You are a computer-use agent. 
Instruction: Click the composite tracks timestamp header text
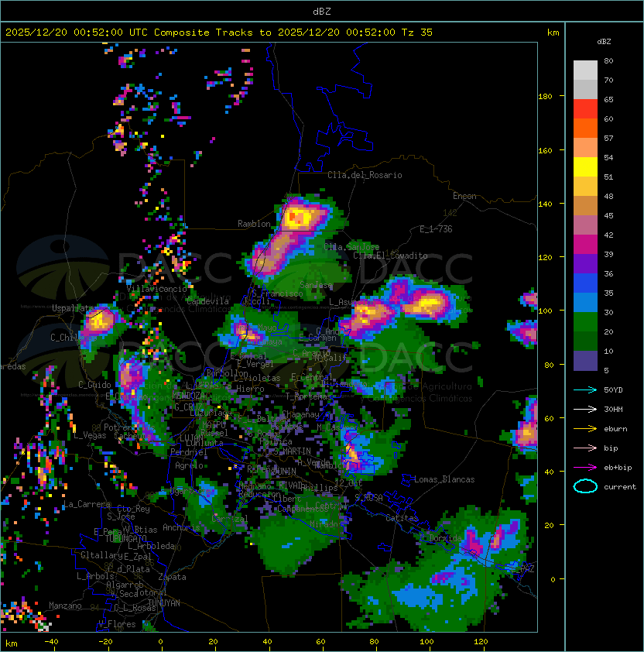point(219,32)
